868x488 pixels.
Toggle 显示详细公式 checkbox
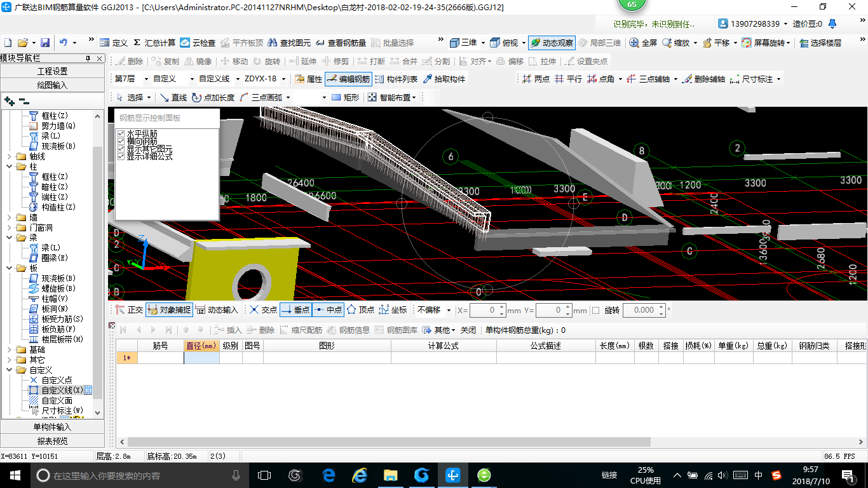click(121, 156)
